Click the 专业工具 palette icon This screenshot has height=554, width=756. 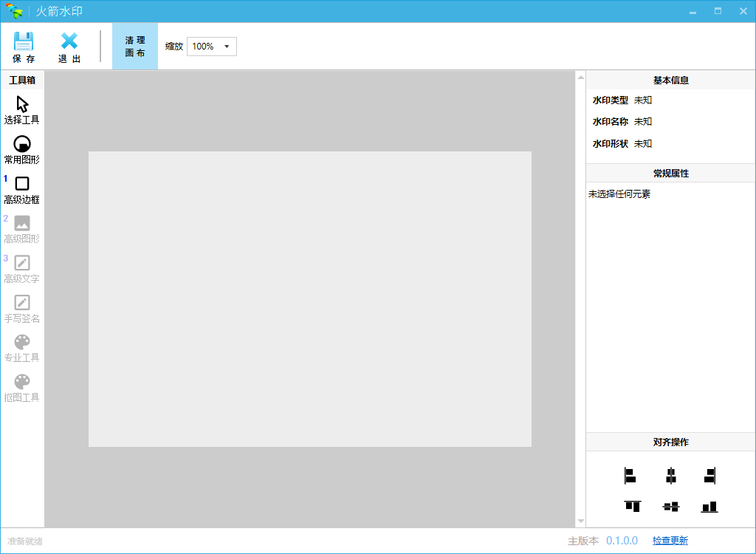(x=22, y=342)
